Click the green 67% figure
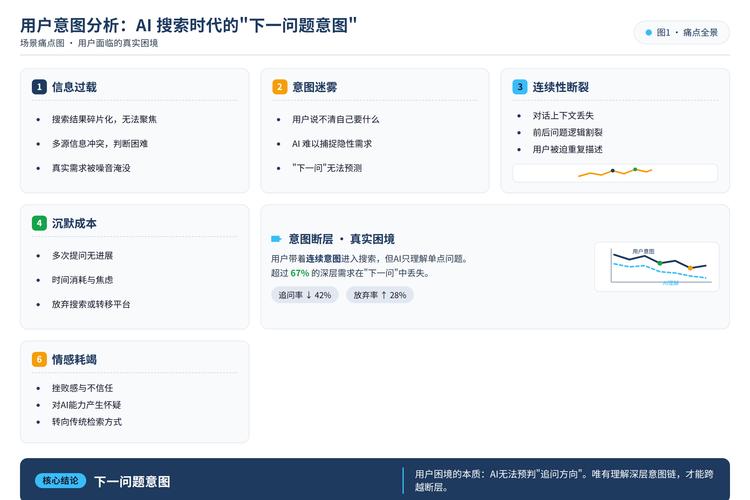The height and width of the screenshot is (500, 750). 299,273
